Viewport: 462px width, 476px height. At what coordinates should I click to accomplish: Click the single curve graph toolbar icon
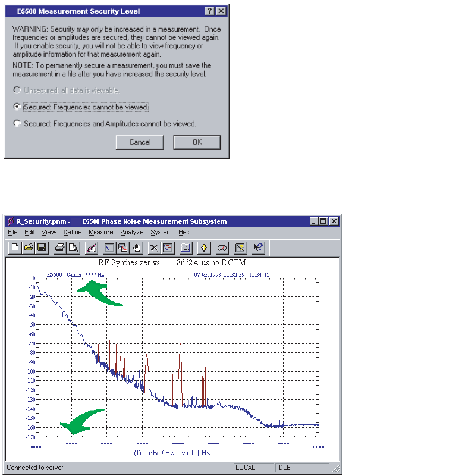coord(109,248)
